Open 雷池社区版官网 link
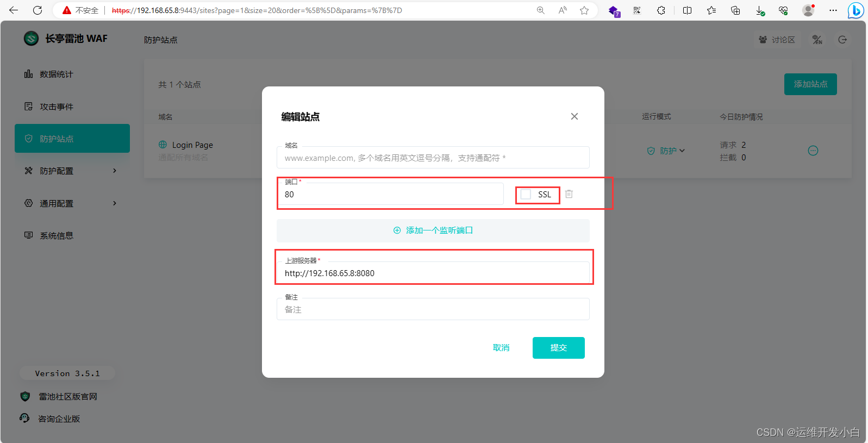This screenshot has width=868, height=443. (x=59, y=397)
